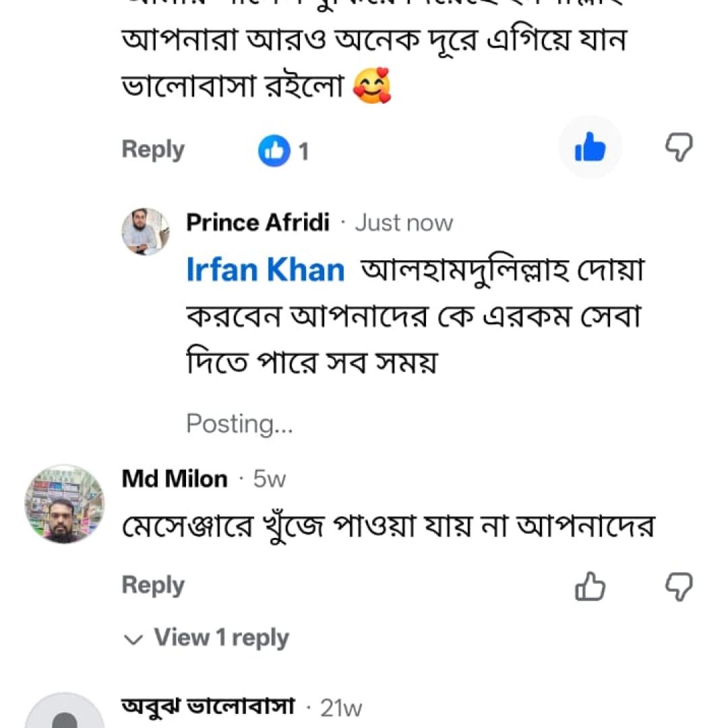Tap the 21w timestamp

[341, 708]
